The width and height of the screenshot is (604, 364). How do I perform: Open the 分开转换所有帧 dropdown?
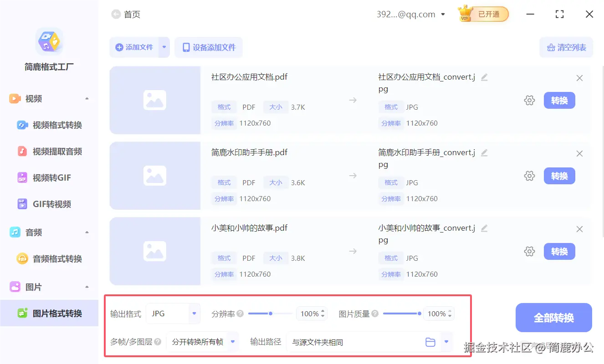click(202, 342)
